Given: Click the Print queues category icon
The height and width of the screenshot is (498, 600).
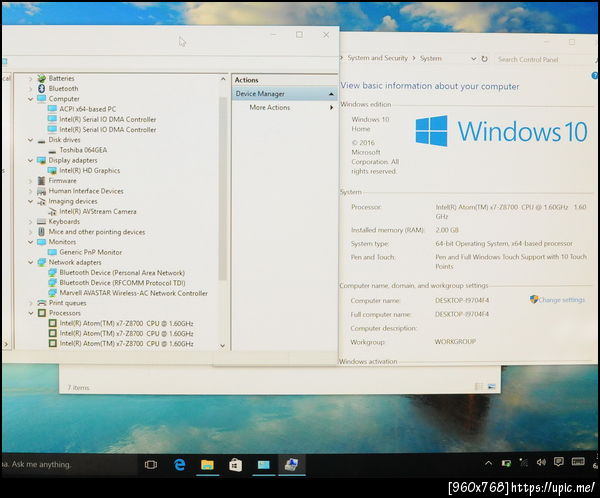Looking at the screenshot, I should (41, 303).
